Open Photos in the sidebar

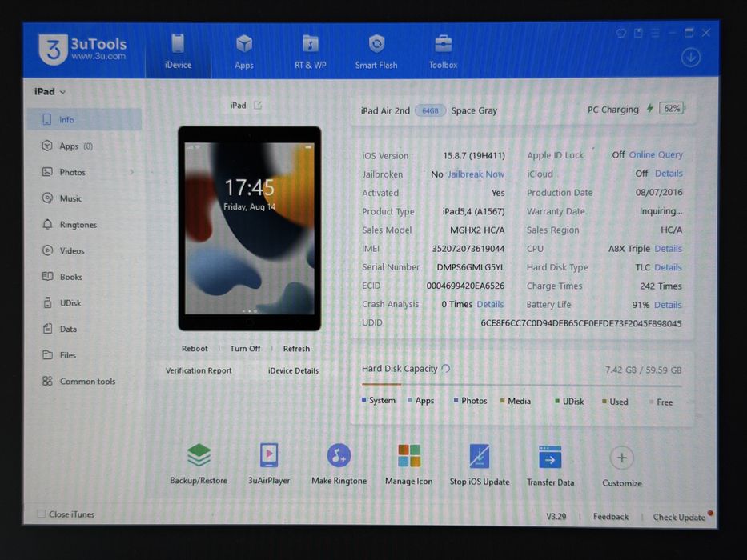pyautogui.click(x=84, y=172)
